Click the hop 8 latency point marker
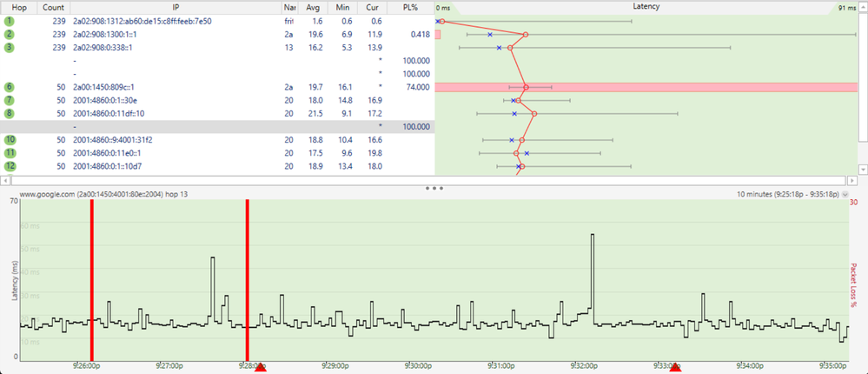This screenshot has height=374, width=868. click(534, 114)
